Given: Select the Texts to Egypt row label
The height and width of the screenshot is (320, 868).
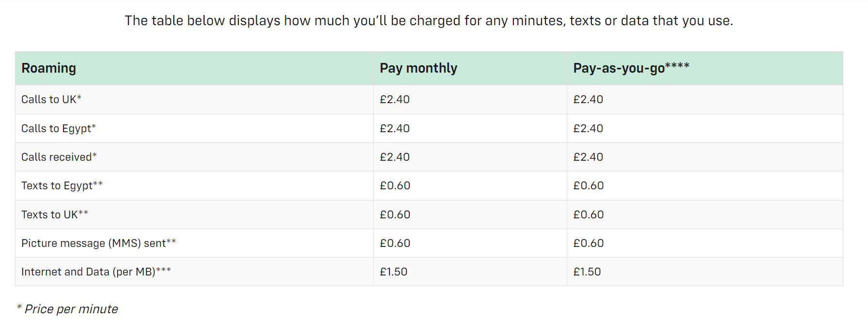Looking at the screenshot, I should coord(62,185).
